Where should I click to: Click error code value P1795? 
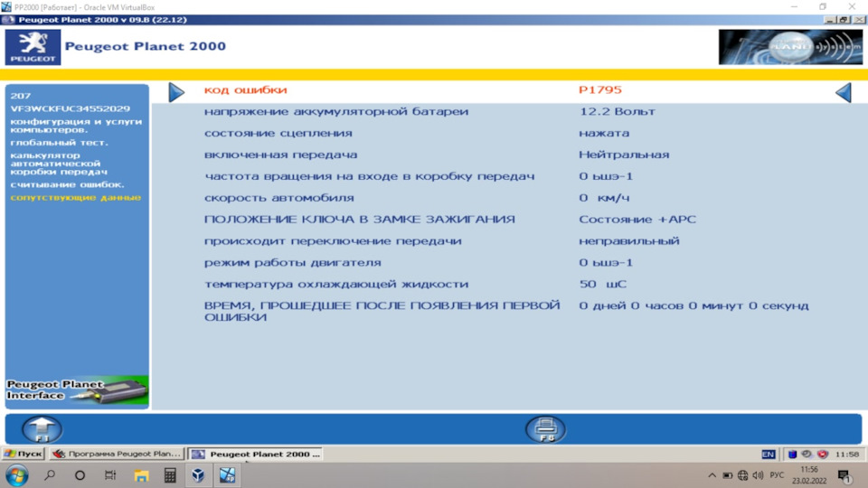pos(600,89)
